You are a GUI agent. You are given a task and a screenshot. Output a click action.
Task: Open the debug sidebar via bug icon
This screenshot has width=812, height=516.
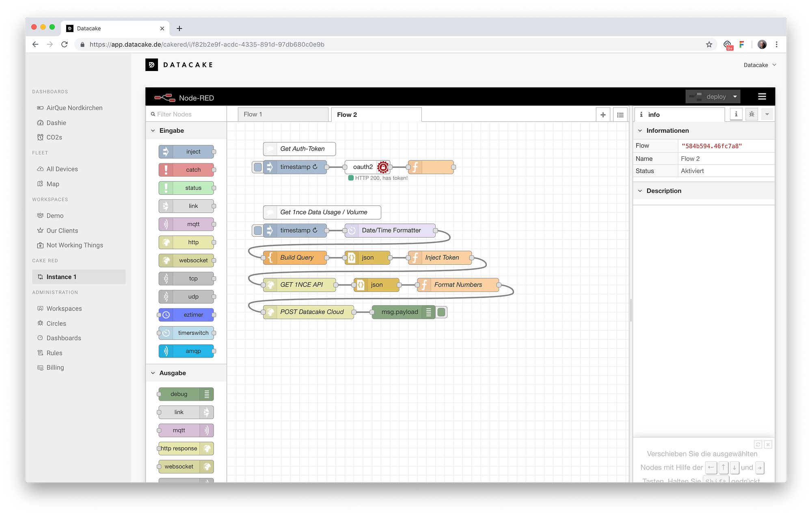click(751, 114)
